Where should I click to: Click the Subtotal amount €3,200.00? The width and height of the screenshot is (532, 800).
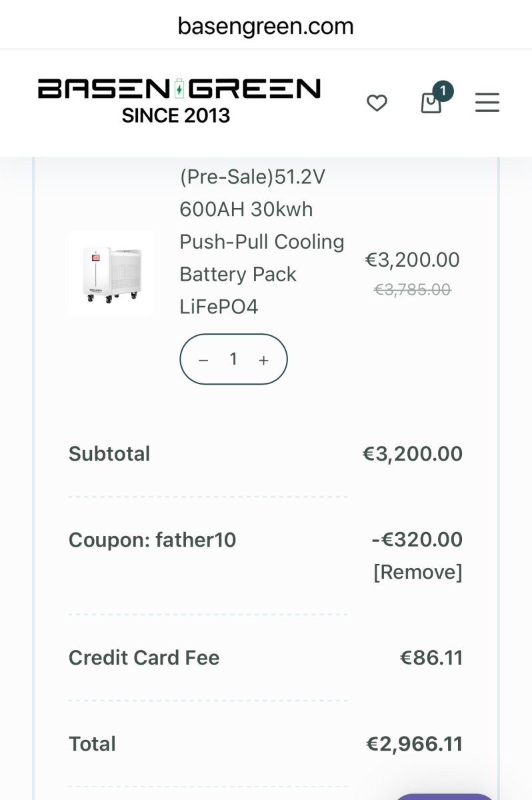tap(412, 454)
